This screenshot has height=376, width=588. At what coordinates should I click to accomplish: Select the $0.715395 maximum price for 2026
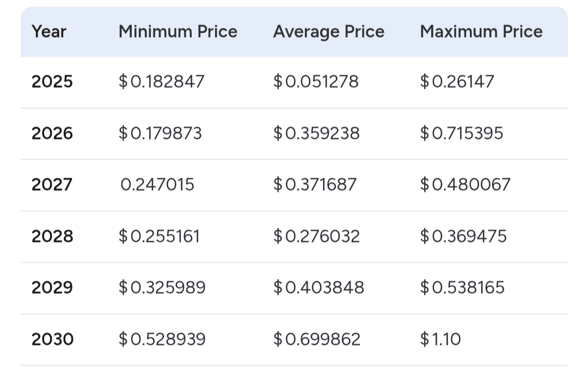point(462,134)
